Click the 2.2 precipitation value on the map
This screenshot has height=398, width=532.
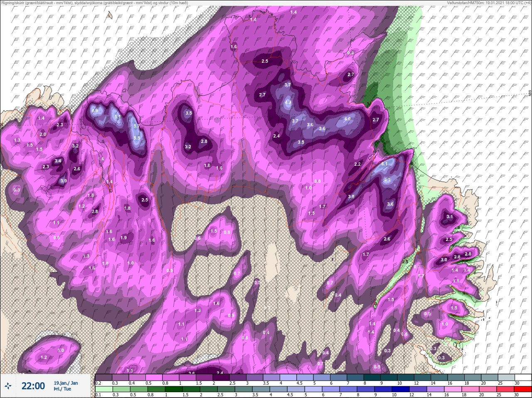click(357, 165)
